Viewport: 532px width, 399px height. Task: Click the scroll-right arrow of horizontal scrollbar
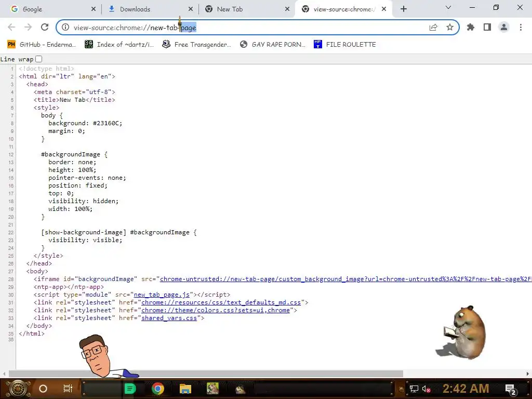[x=528, y=374]
